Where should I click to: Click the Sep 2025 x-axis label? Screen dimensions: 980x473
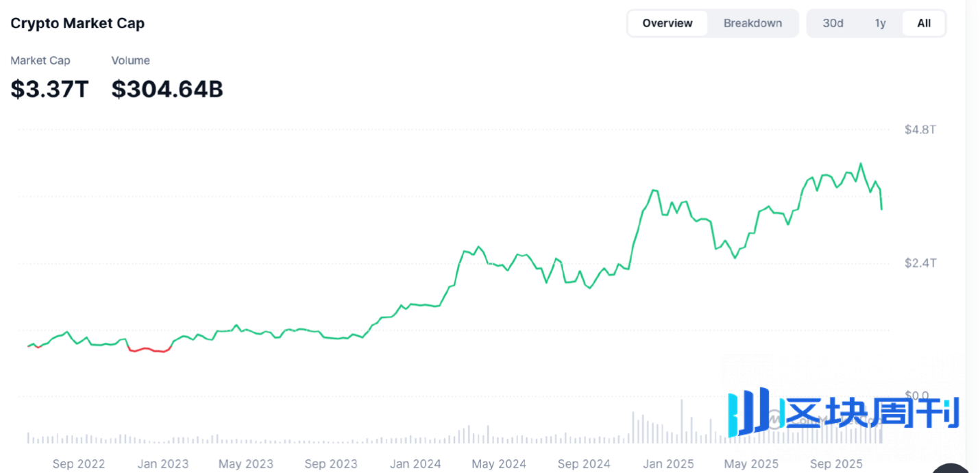click(x=835, y=464)
